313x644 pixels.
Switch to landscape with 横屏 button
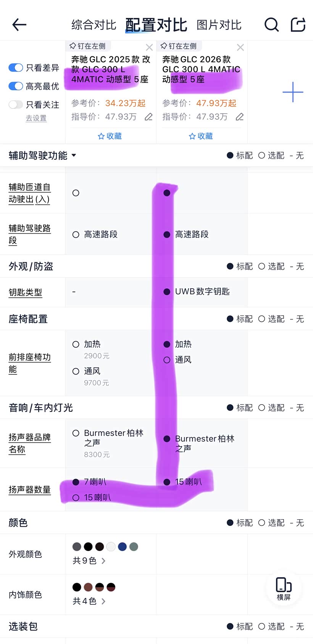pos(284,588)
